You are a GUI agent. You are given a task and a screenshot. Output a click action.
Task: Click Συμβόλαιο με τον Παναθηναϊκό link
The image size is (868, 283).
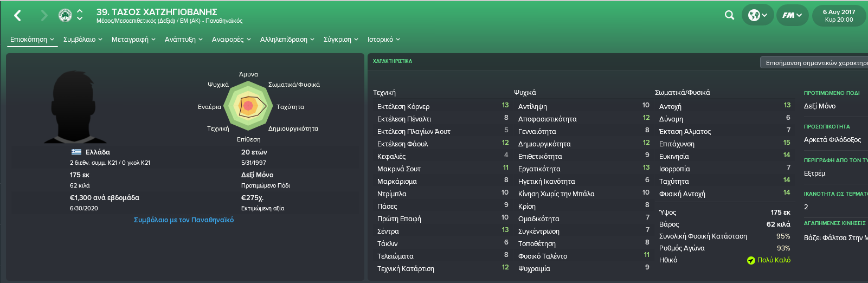[x=184, y=220]
